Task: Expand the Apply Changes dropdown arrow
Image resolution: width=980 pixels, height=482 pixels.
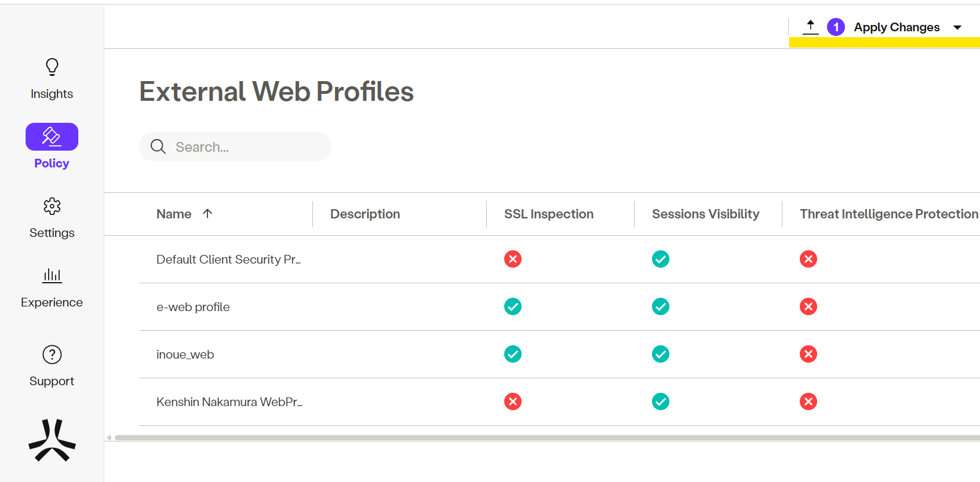Action: tap(957, 27)
